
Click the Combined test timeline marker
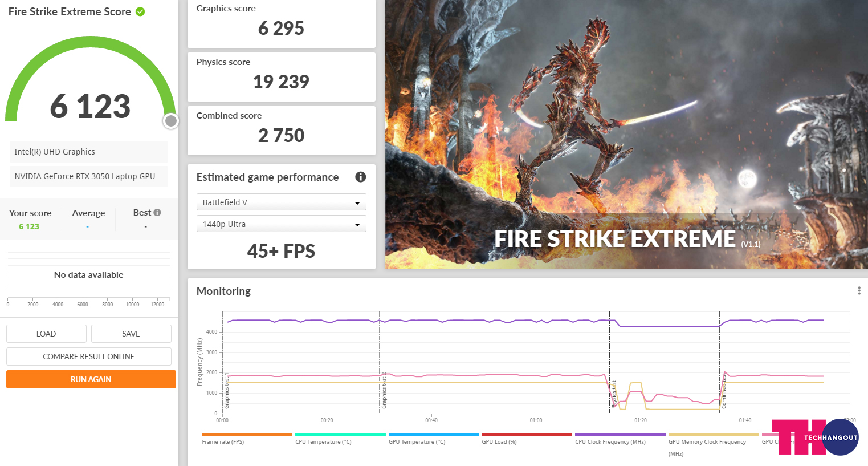(724, 390)
